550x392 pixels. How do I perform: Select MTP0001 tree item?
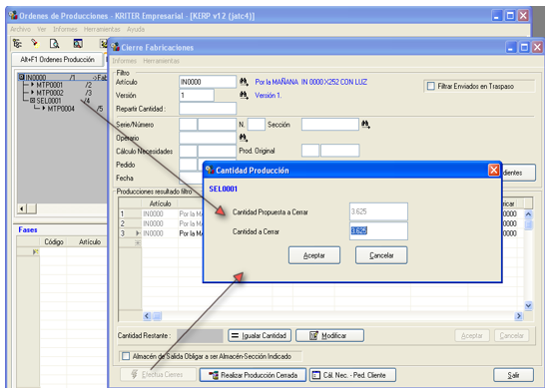(x=50, y=85)
